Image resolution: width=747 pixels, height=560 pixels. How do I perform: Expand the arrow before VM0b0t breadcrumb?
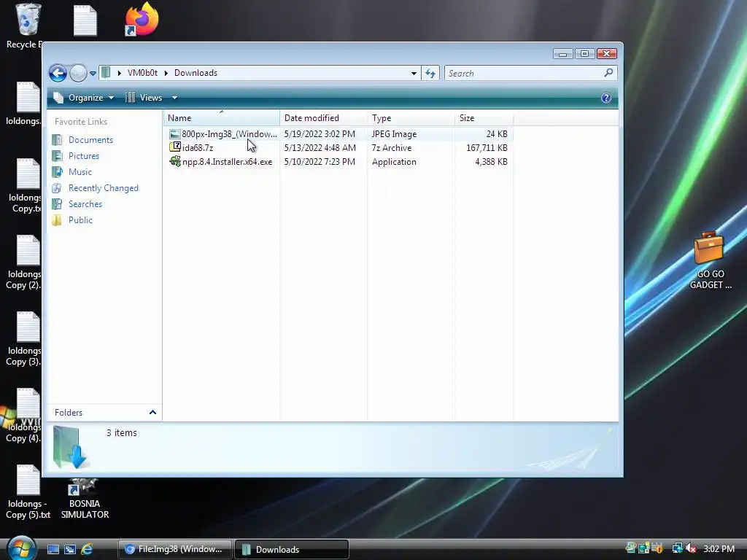(x=119, y=73)
